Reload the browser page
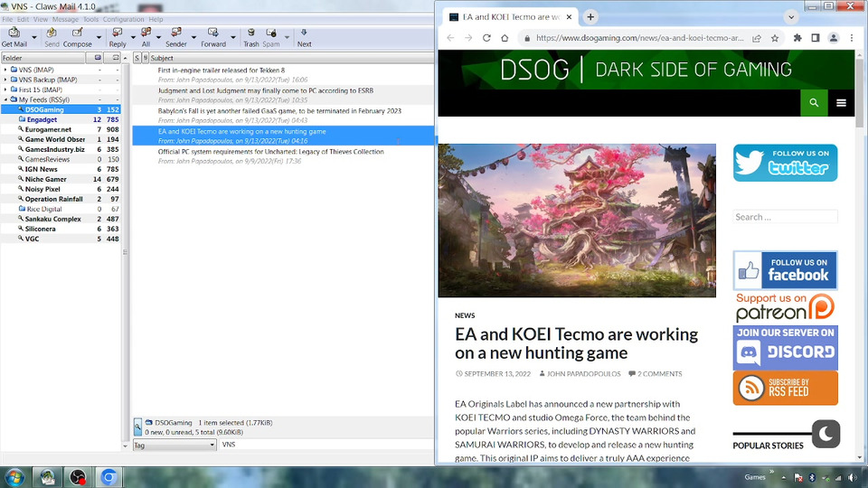The image size is (868, 488). pyautogui.click(x=486, y=38)
